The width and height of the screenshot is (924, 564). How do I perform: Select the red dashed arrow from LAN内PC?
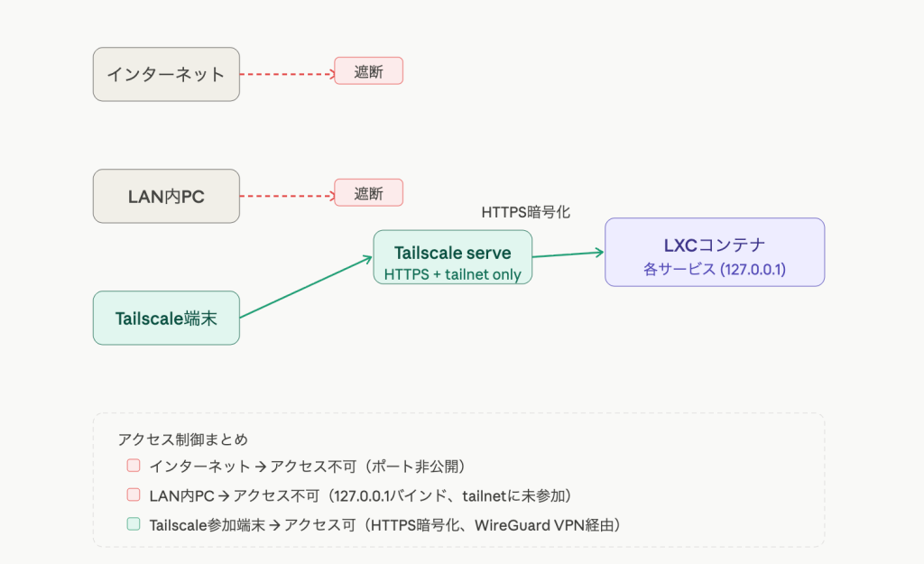tap(285, 196)
